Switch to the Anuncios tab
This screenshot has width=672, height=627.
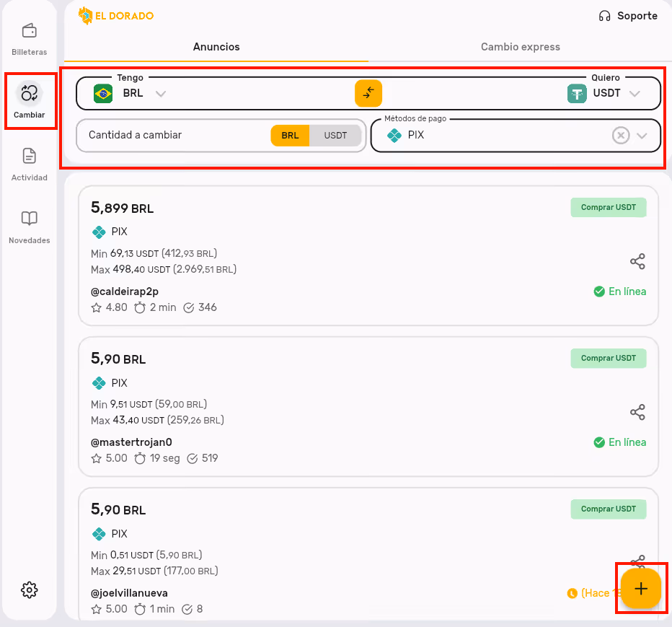tap(216, 47)
